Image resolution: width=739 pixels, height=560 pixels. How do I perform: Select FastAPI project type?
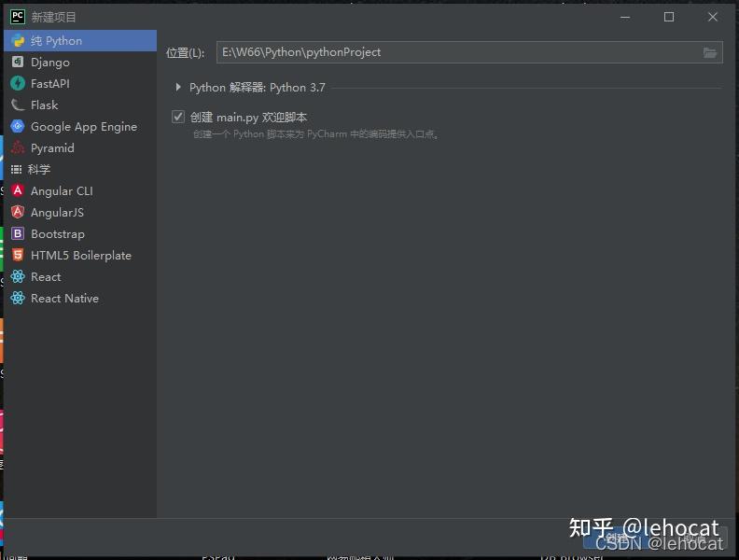click(x=80, y=83)
